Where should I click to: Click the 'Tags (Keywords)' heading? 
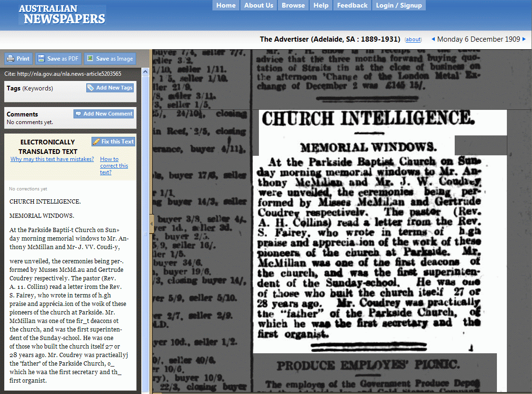[x=30, y=89]
